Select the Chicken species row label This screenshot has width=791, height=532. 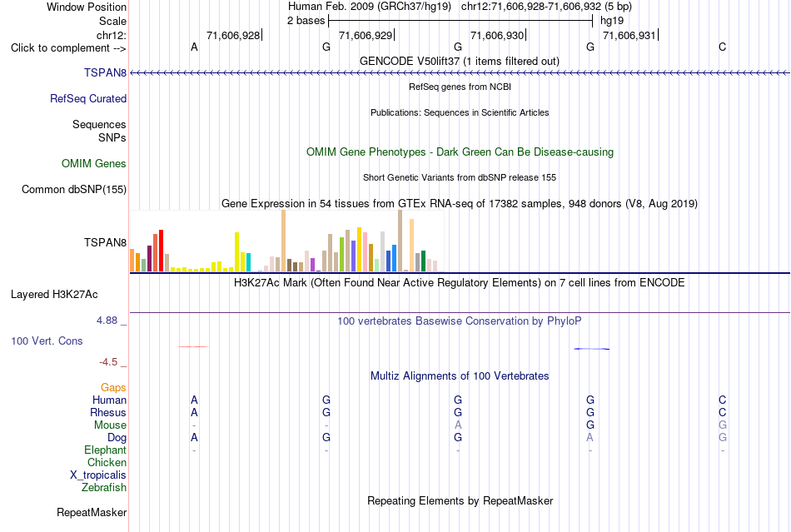click(107, 462)
